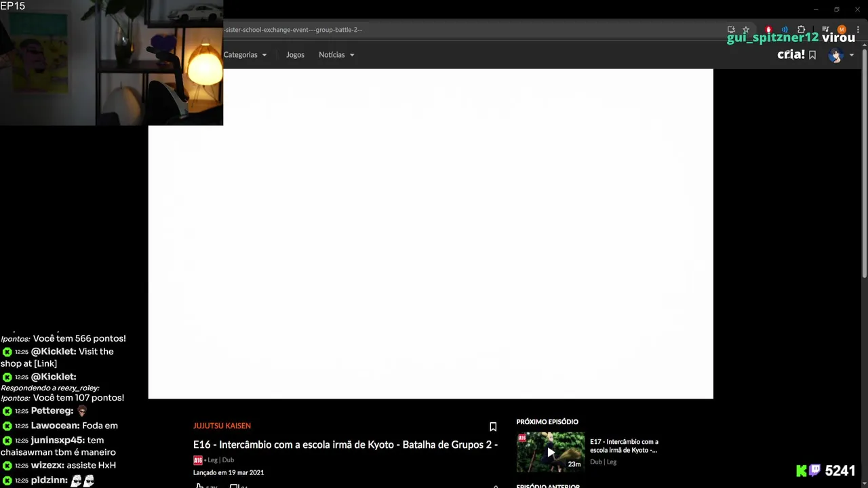Restore down the browser window

837,9
